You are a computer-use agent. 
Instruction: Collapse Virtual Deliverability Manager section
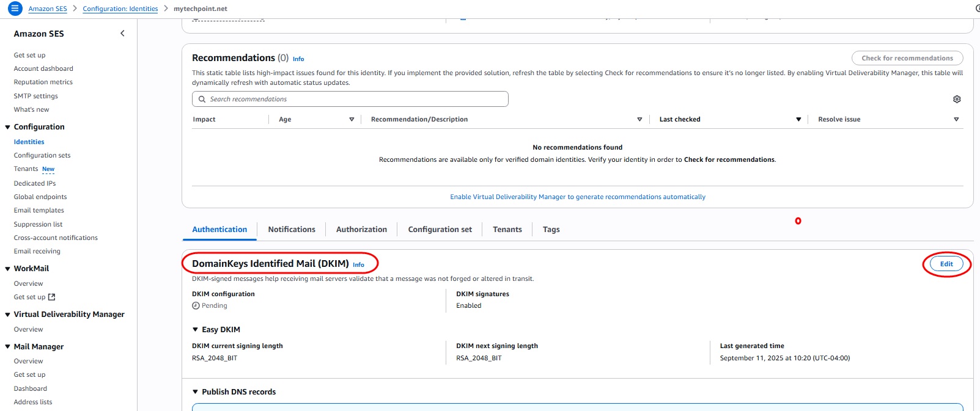pos(8,315)
